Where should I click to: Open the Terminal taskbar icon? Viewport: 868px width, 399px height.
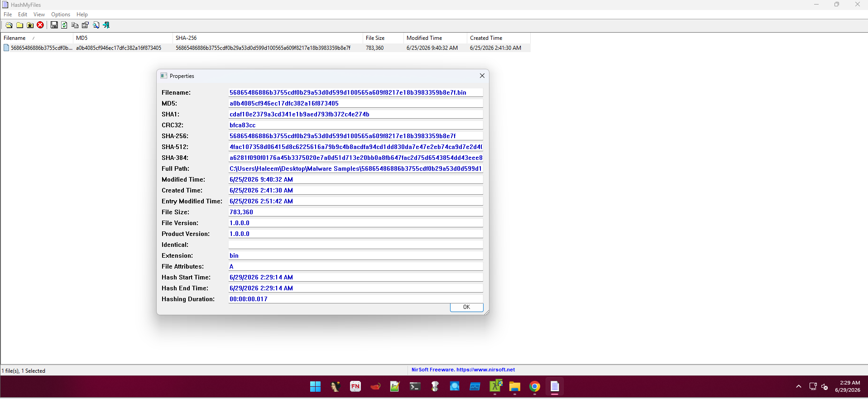(x=415, y=386)
